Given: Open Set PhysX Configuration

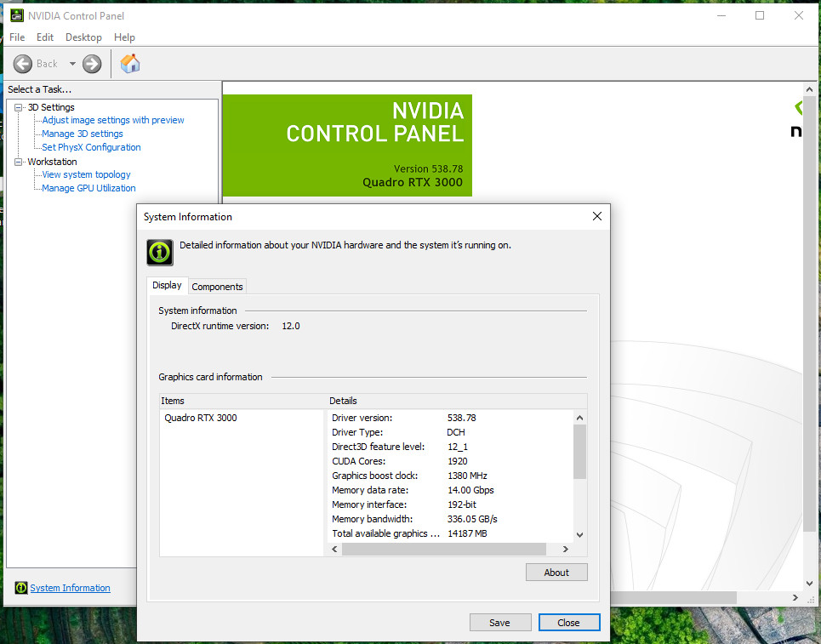Looking at the screenshot, I should pyautogui.click(x=91, y=147).
